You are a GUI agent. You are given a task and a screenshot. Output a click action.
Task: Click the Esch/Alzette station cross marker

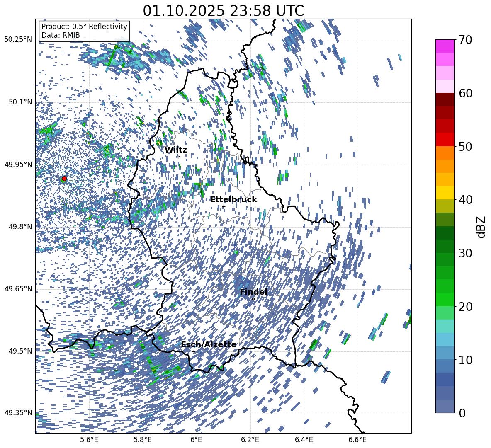(194, 351)
